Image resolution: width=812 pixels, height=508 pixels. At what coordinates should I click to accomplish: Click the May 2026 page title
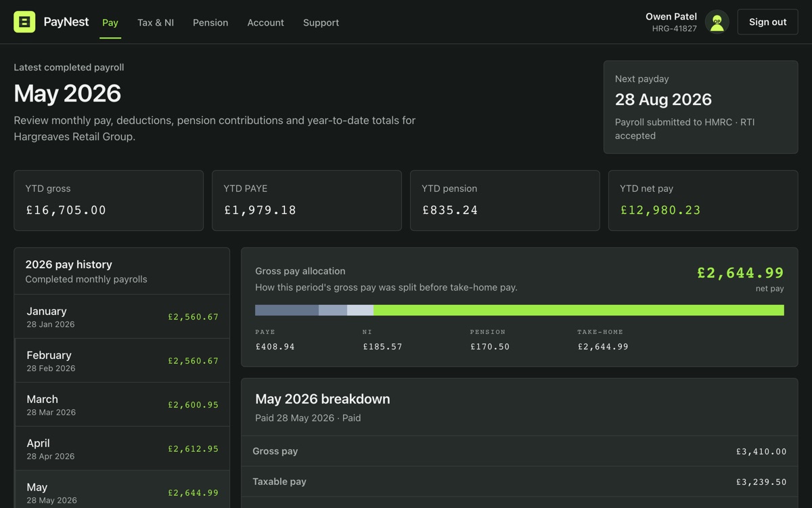(x=68, y=93)
